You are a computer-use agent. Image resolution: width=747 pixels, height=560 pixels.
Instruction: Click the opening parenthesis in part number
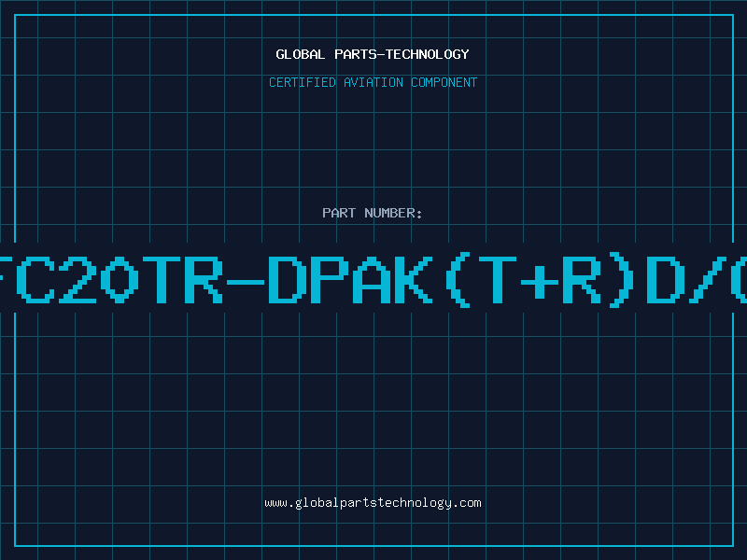[x=458, y=280]
